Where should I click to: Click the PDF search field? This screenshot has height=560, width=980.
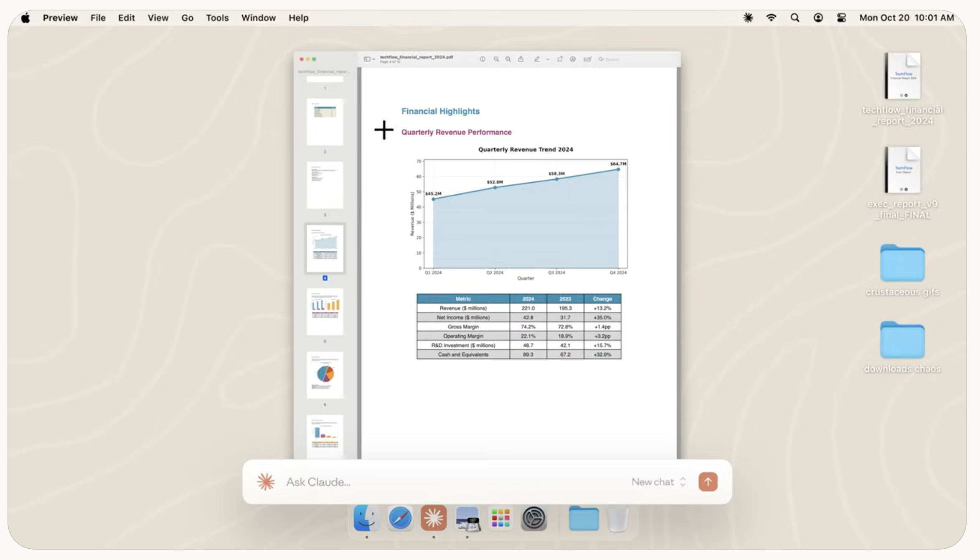tap(616, 59)
